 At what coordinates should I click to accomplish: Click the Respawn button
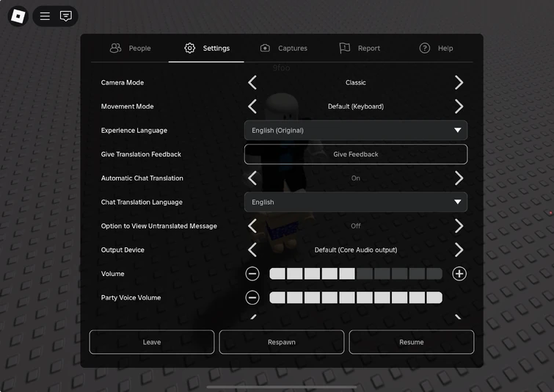tap(282, 342)
